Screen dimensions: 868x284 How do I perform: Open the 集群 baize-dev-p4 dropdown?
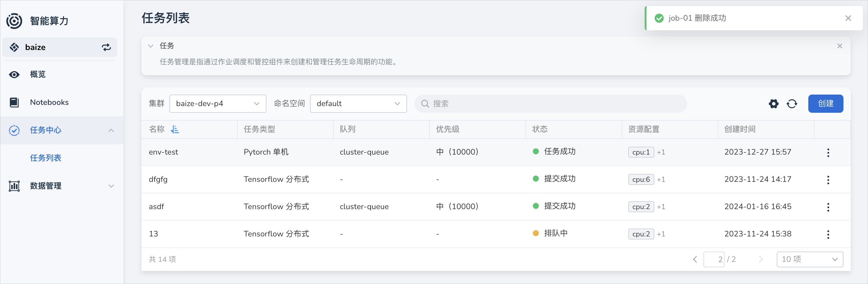click(x=218, y=104)
